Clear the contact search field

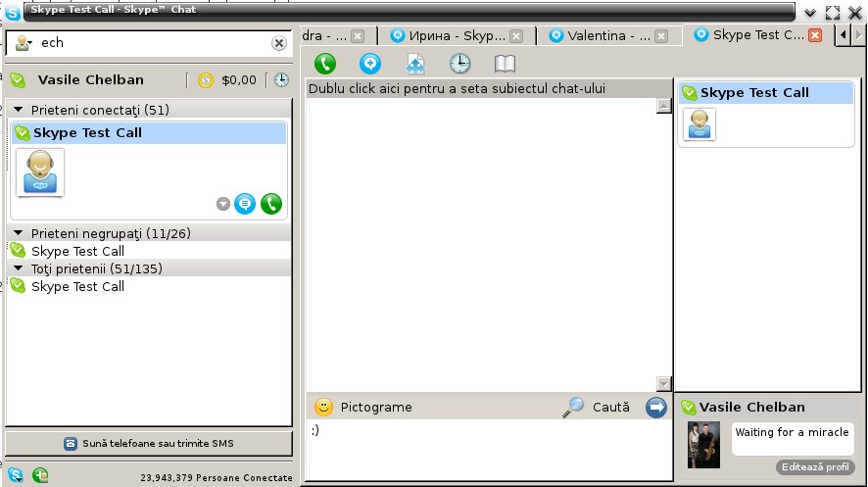279,43
